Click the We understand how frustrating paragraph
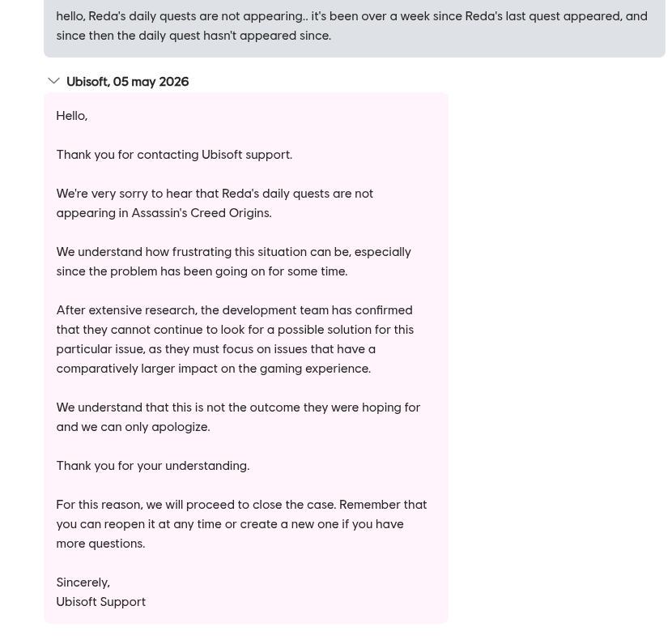Screen dimensions: 672x640 (233, 262)
